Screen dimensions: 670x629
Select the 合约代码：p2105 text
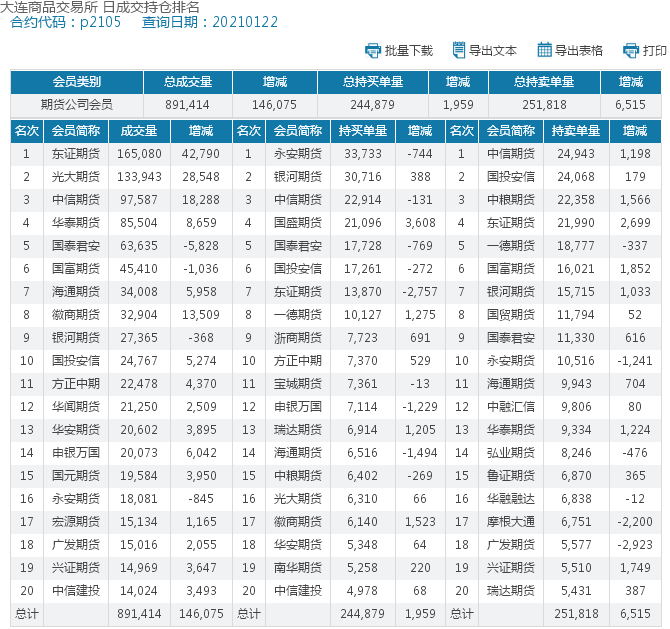point(66,22)
